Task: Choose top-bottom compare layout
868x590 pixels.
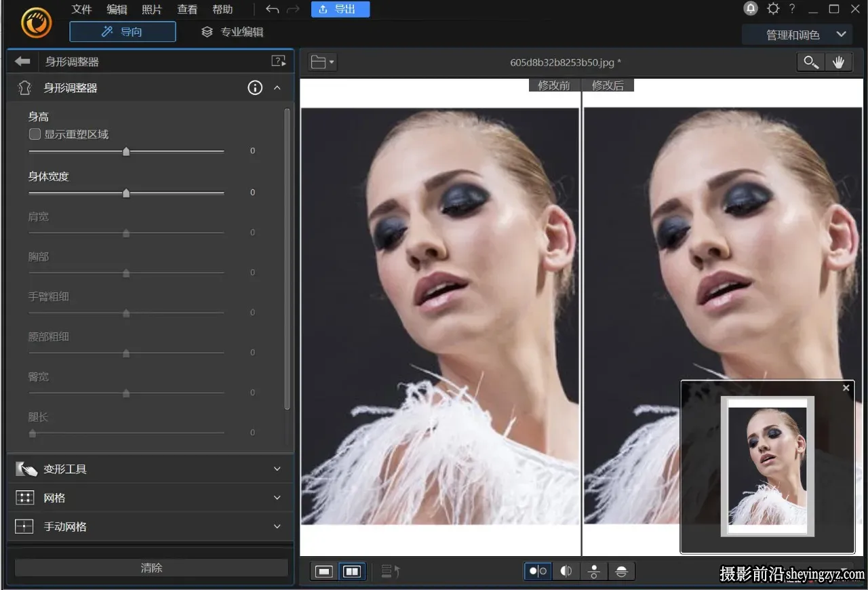Action: tap(594, 572)
